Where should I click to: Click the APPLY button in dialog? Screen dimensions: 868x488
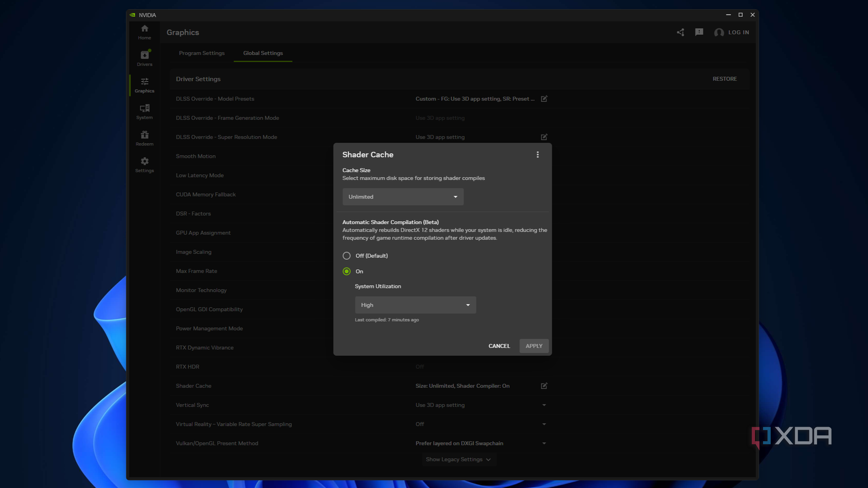pos(534,346)
